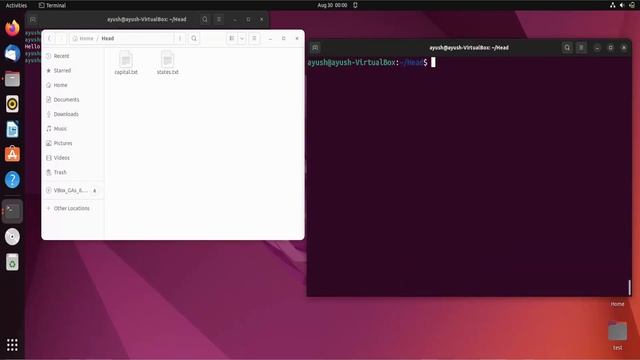
Task: Add new tab in background terminal window
Action: pyautogui.click(x=33, y=19)
